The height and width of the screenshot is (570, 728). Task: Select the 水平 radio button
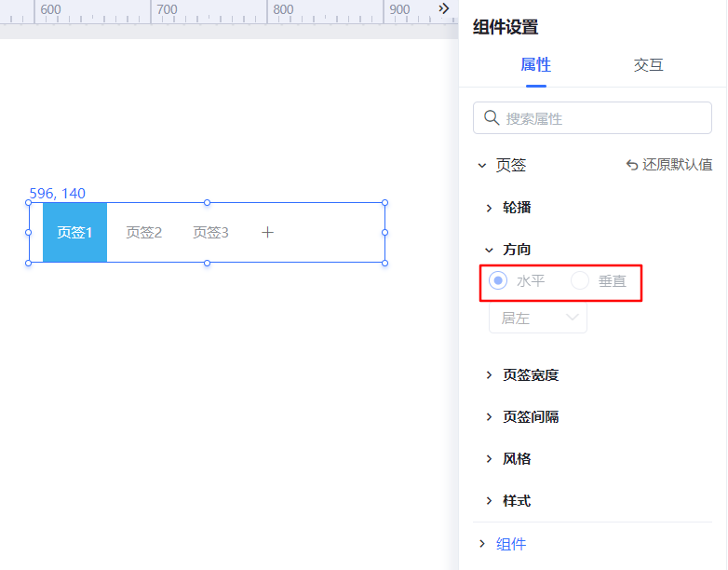click(498, 280)
